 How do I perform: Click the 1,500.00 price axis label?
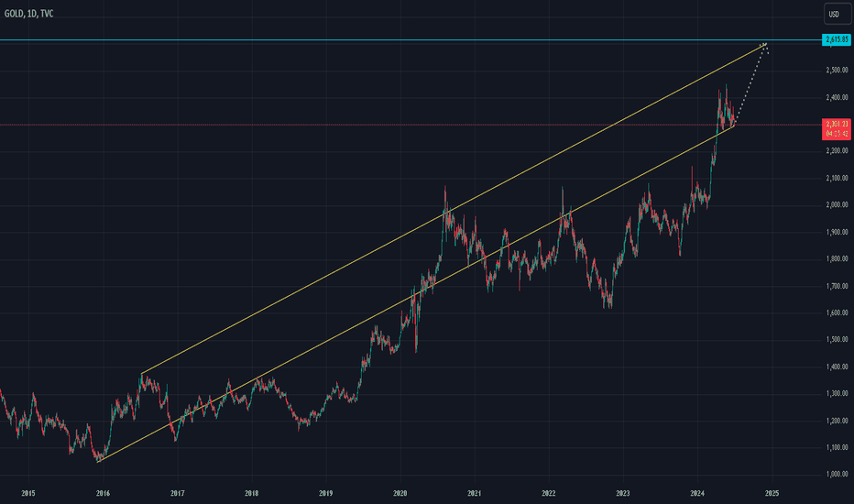(x=838, y=339)
